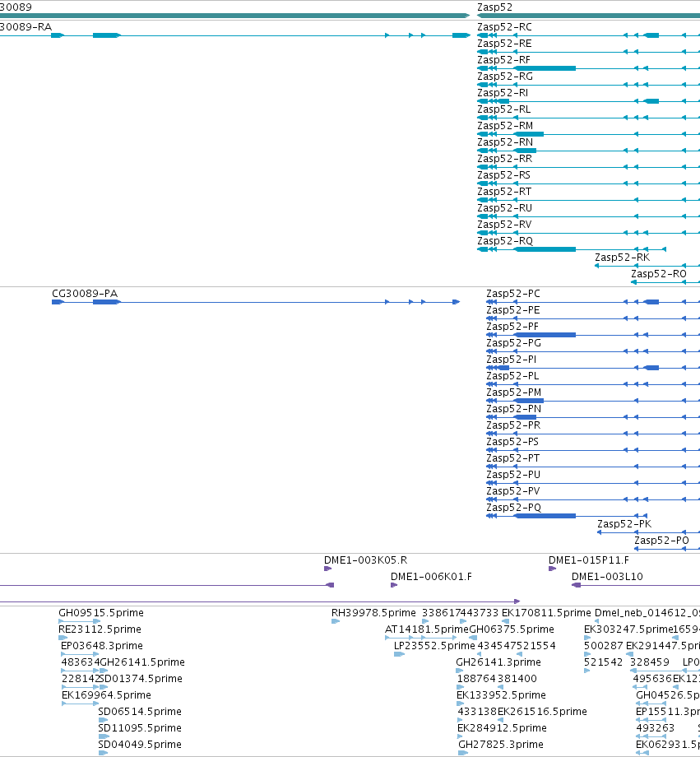700x757 pixels.
Task: Click the EK261516.5prime EST label
Action: click(x=542, y=711)
